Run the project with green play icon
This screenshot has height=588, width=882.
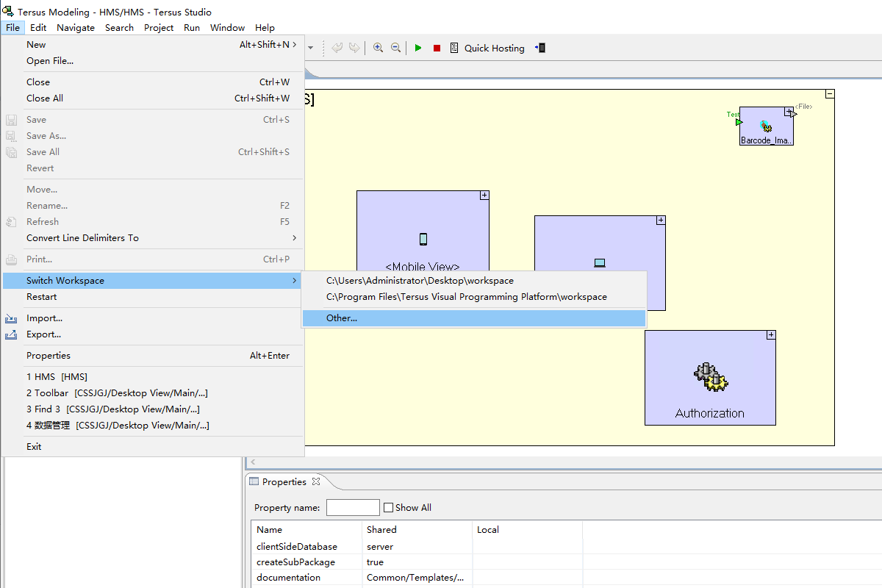point(418,48)
